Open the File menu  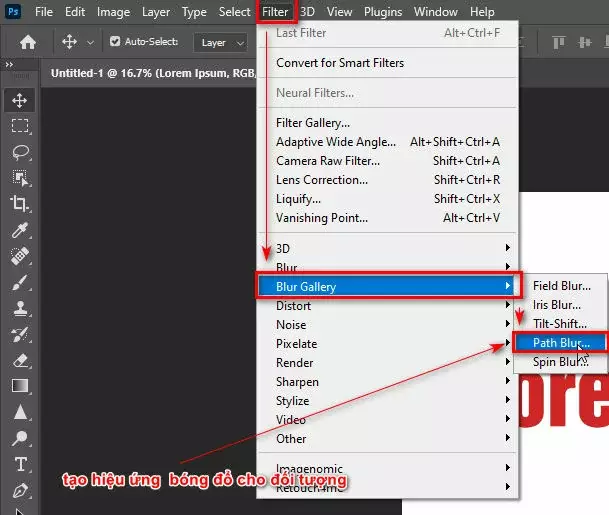coord(44,12)
